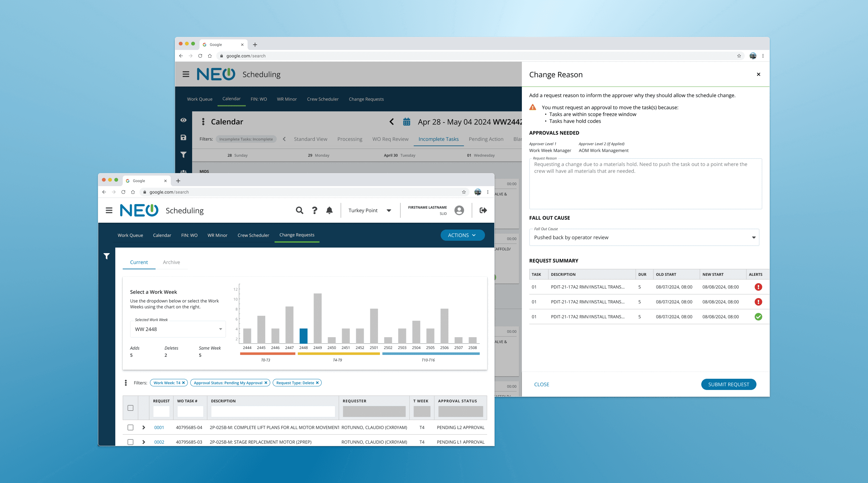Check the box for request 0001
Screen dimensions: 868x483
[x=130, y=427]
